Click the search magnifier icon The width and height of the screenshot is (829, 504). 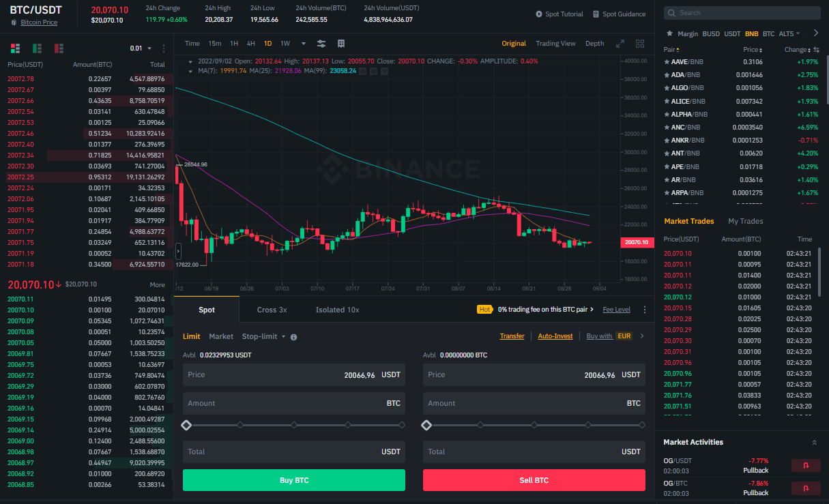point(672,13)
